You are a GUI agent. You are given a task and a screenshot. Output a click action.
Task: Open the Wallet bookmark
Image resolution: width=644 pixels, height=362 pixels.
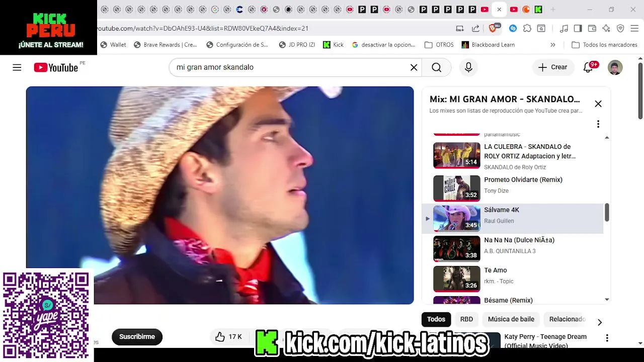click(113, 45)
